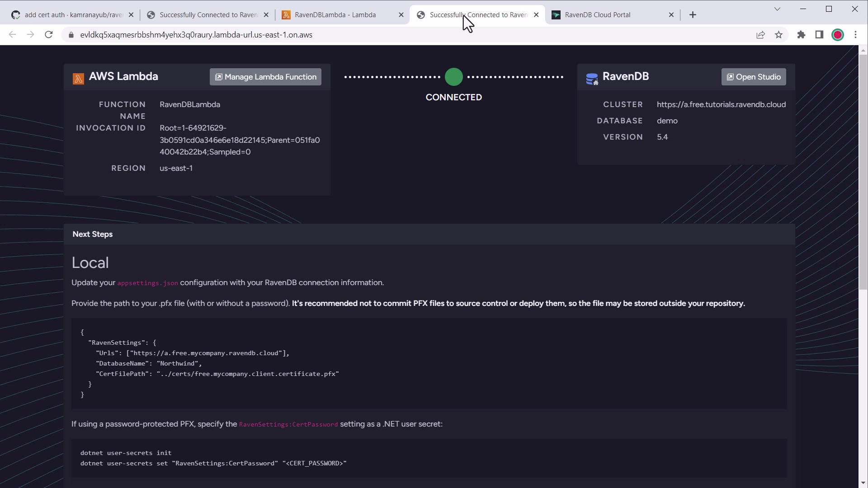This screenshot has width=868, height=488.
Task: Click version value 5.4
Action: (662, 137)
